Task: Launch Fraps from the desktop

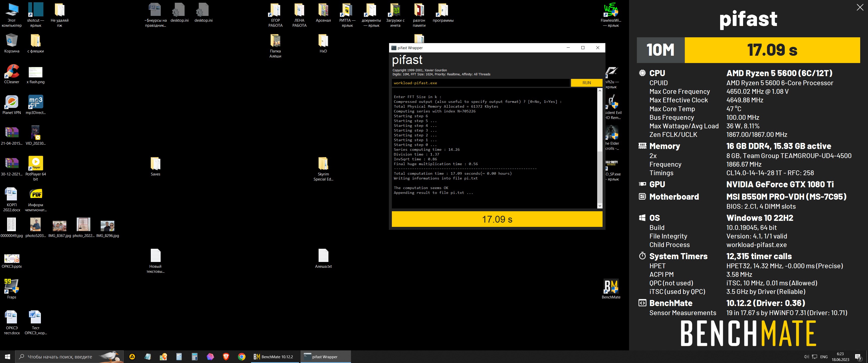Action: point(12,289)
